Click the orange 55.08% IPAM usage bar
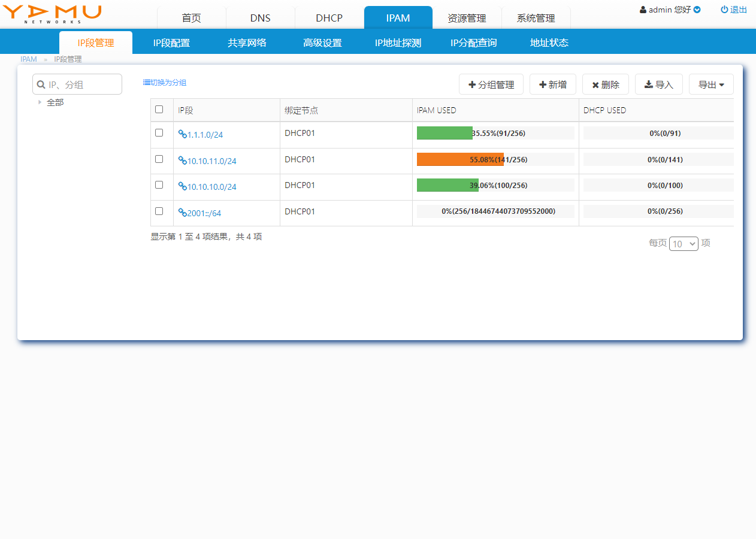The image size is (756, 539). click(460, 159)
